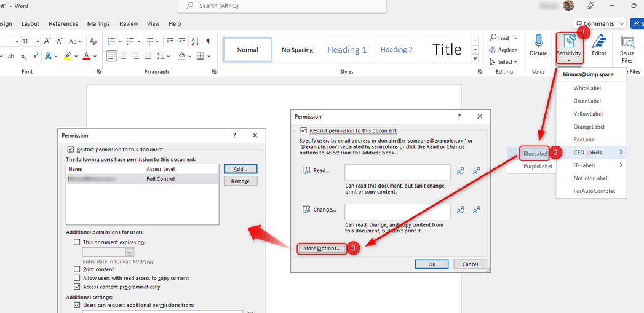Screen dimensions: 644x313
Task: Apply red font color
Action: 86,56
